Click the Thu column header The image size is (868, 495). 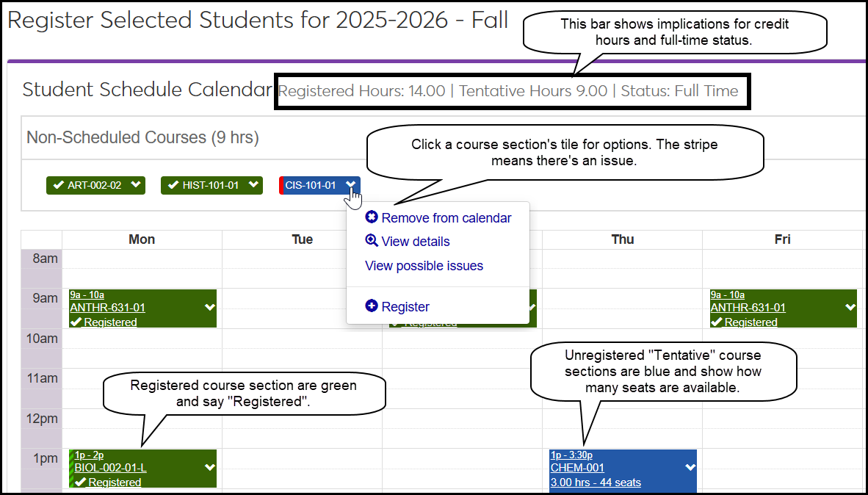point(622,239)
